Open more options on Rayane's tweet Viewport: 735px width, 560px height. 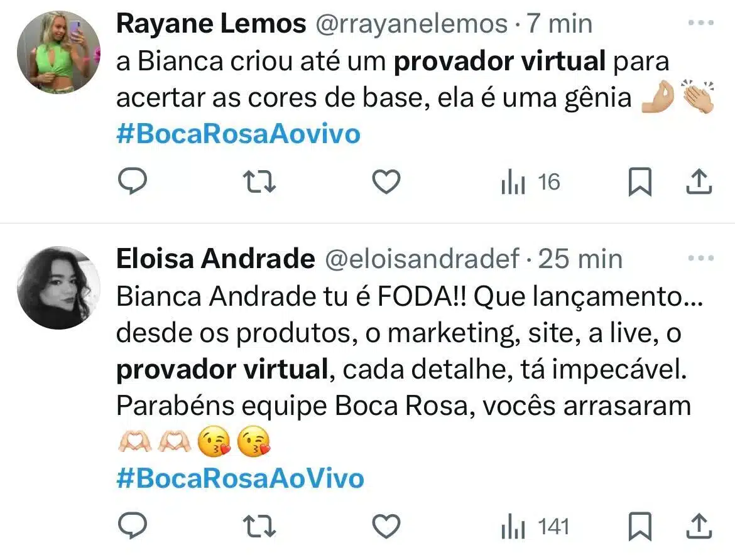[701, 23]
